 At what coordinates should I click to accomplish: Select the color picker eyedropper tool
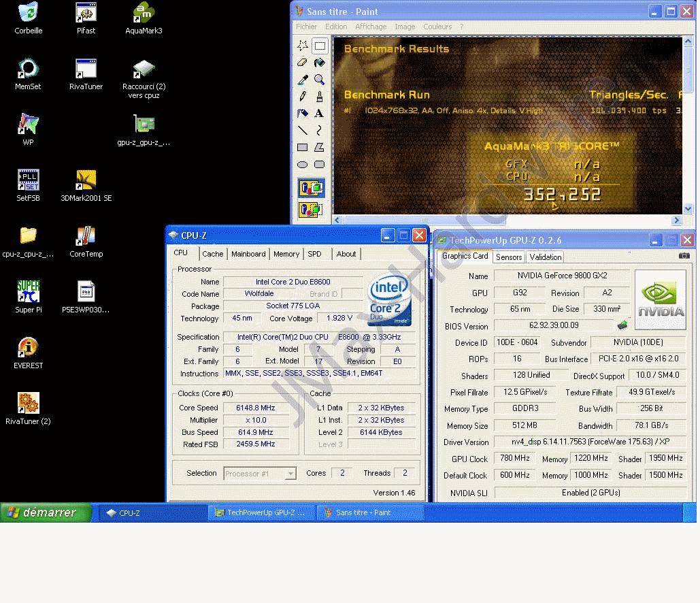[303, 80]
